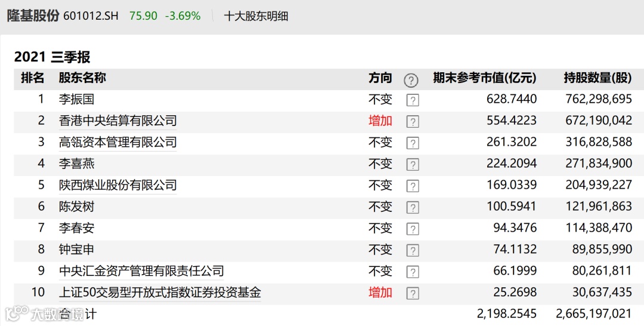The height and width of the screenshot is (326, 644).
Task: Click the question mark icon in 中央汇金资产管理有限责任公司 row
Action: point(413,272)
